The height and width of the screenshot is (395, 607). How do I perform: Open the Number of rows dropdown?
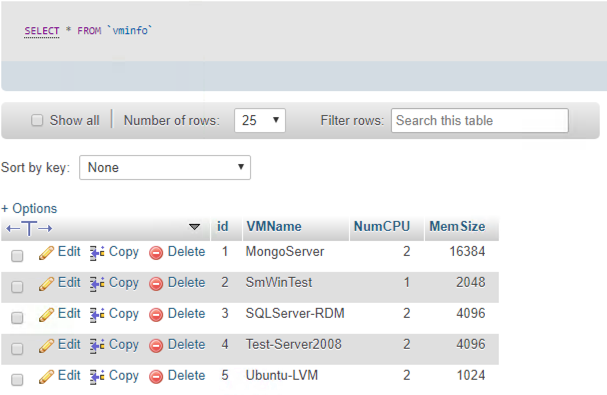click(x=260, y=120)
